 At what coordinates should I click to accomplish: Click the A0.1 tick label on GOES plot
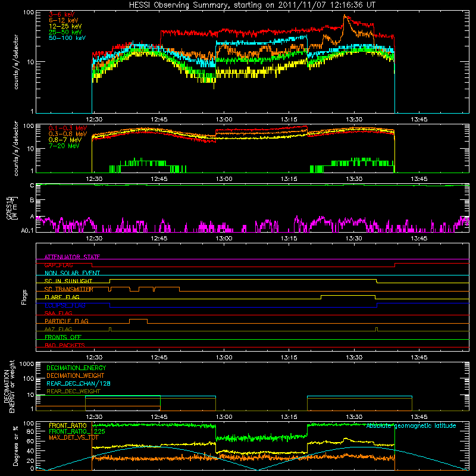click(27, 231)
